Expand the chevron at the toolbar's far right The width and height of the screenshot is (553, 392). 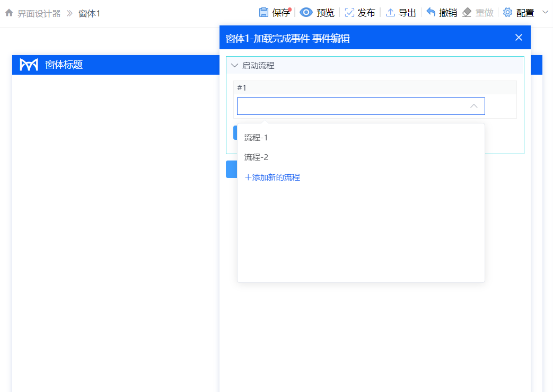pyautogui.click(x=545, y=12)
